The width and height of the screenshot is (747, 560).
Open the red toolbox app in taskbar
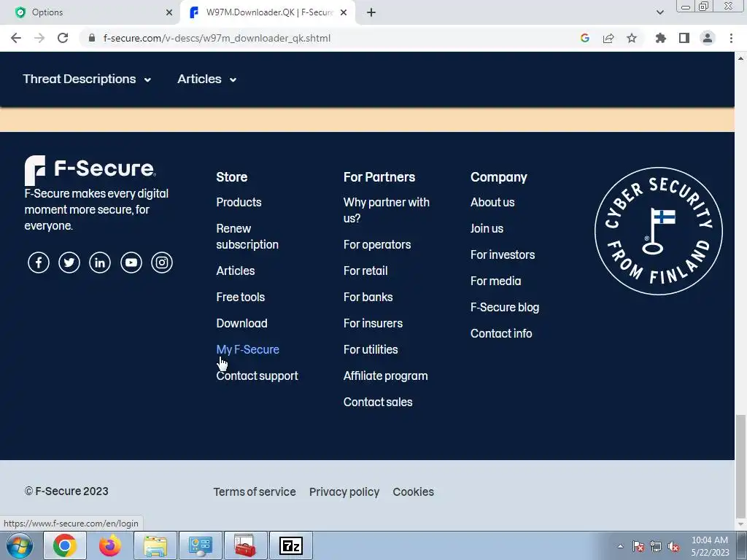click(x=246, y=545)
